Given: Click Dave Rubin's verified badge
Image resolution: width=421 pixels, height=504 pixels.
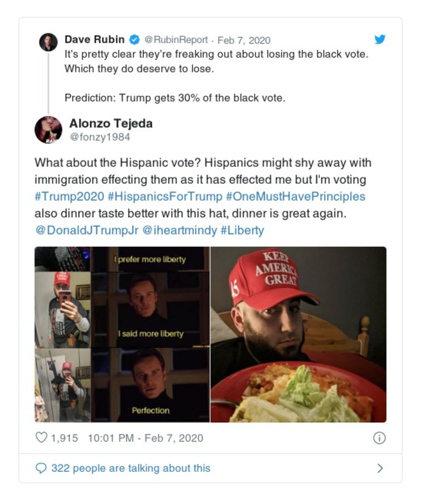Looking at the screenshot, I should pyautogui.click(x=134, y=39).
